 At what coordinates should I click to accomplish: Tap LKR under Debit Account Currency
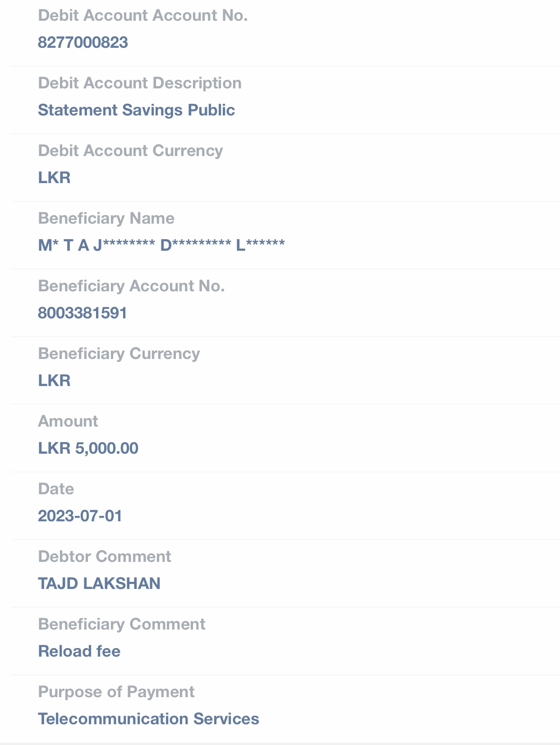coord(54,178)
